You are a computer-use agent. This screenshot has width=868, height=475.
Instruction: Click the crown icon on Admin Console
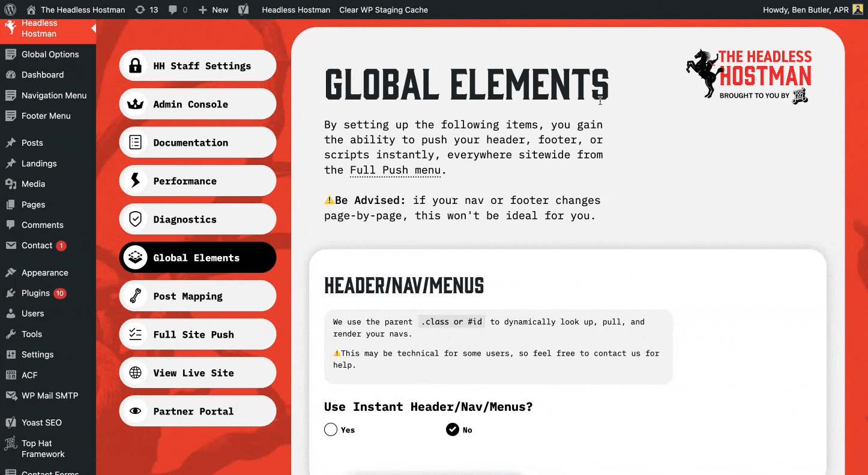[x=136, y=104]
